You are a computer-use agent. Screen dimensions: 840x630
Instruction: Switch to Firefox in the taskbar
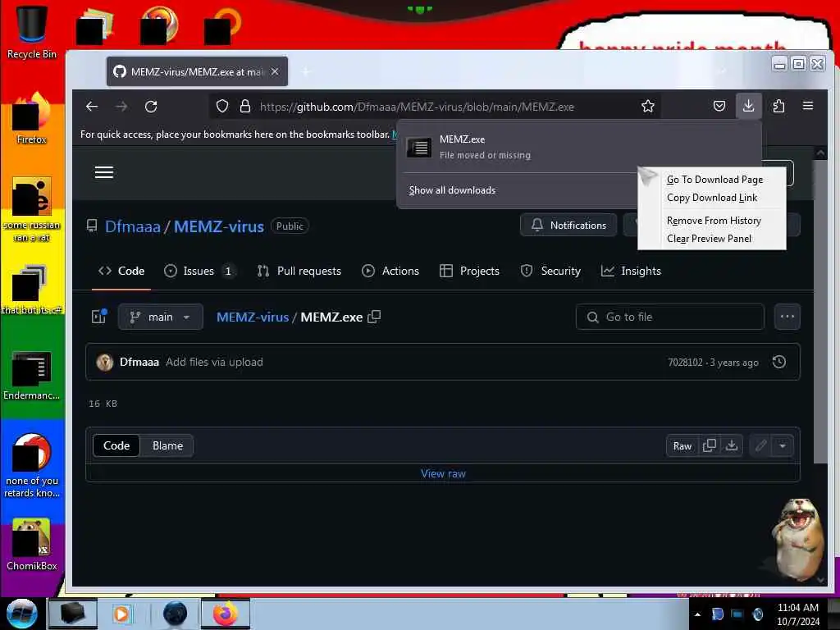pos(226,614)
